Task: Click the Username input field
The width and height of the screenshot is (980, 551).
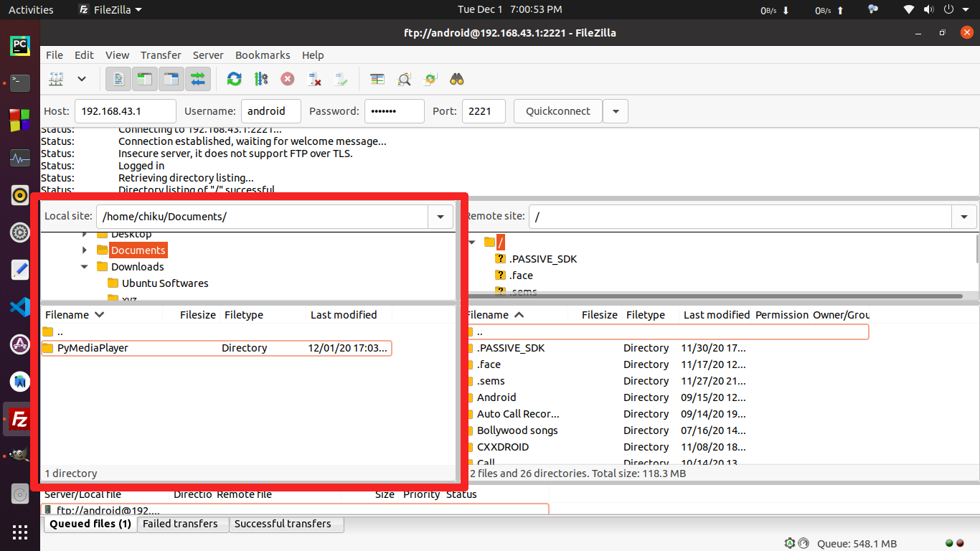Action: point(271,111)
